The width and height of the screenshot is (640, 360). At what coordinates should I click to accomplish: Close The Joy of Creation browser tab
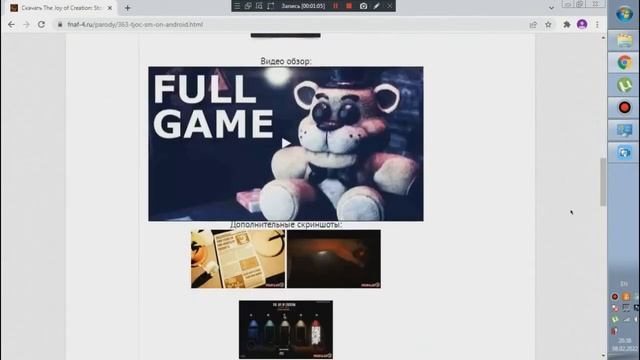click(x=109, y=8)
